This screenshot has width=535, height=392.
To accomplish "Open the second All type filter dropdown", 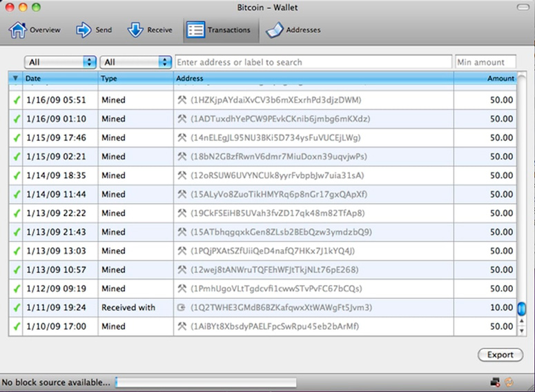I will [x=136, y=62].
